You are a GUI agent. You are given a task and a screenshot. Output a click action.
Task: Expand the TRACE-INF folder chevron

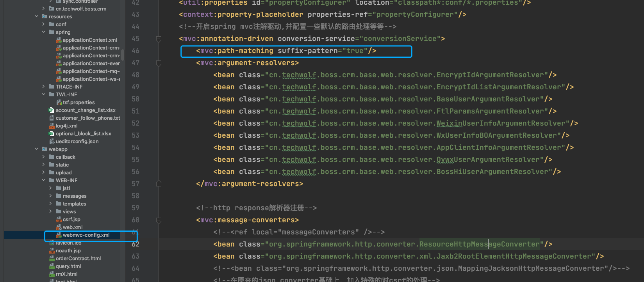click(43, 87)
